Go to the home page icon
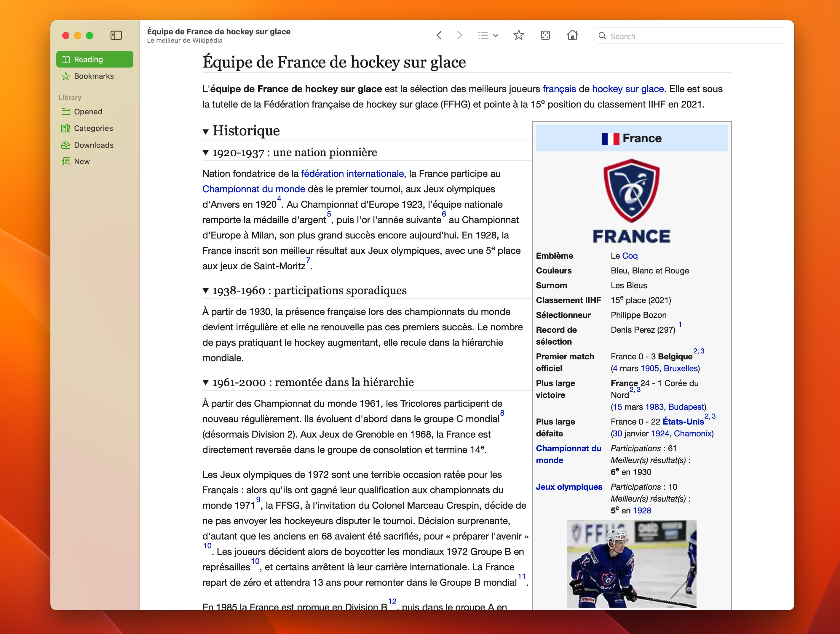 tap(573, 35)
